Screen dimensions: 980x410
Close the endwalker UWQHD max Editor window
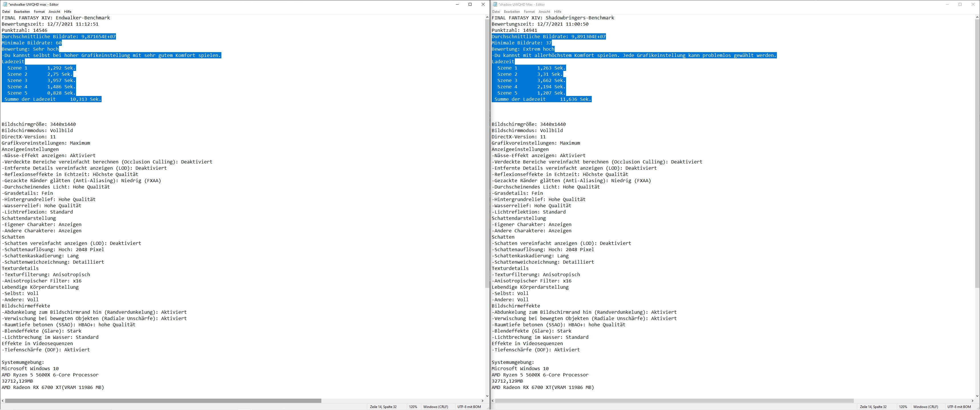483,5
